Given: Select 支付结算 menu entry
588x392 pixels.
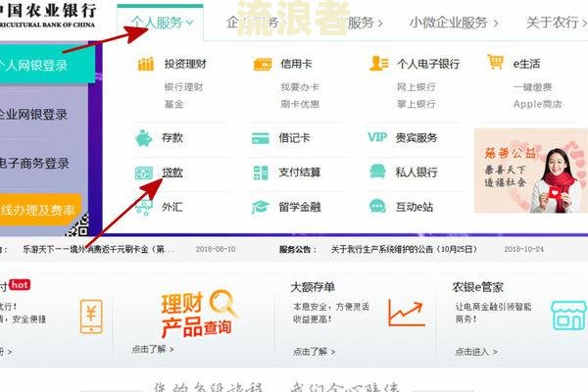Looking at the screenshot, I should [x=300, y=172].
